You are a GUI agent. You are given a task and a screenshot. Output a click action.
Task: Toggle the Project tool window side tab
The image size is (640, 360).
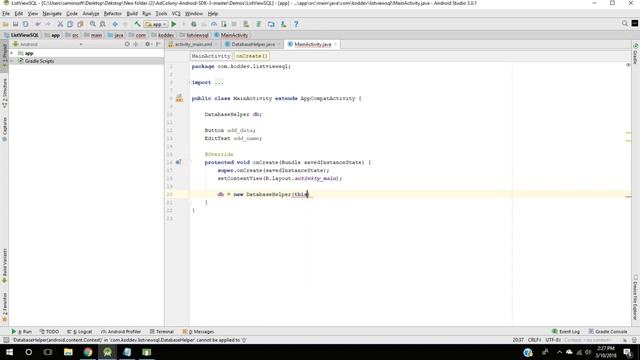(x=4, y=56)
